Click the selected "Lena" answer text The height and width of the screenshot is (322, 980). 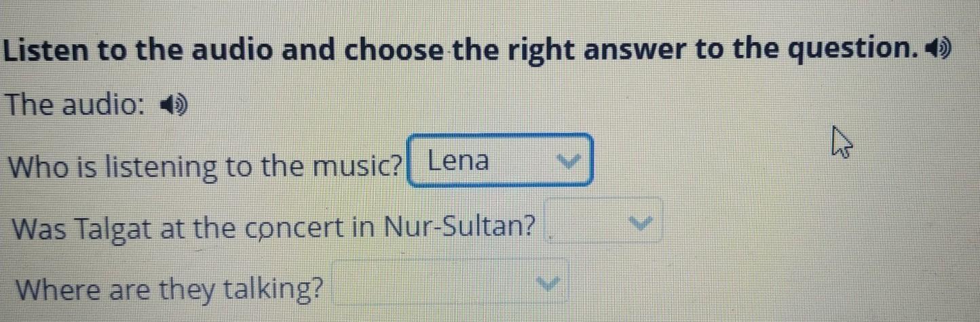(x=459, y=161)
